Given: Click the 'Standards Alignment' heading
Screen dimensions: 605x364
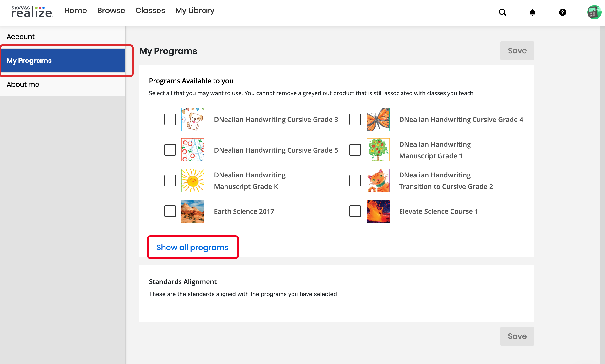Looking at the screenshot, I should (183, 281).
